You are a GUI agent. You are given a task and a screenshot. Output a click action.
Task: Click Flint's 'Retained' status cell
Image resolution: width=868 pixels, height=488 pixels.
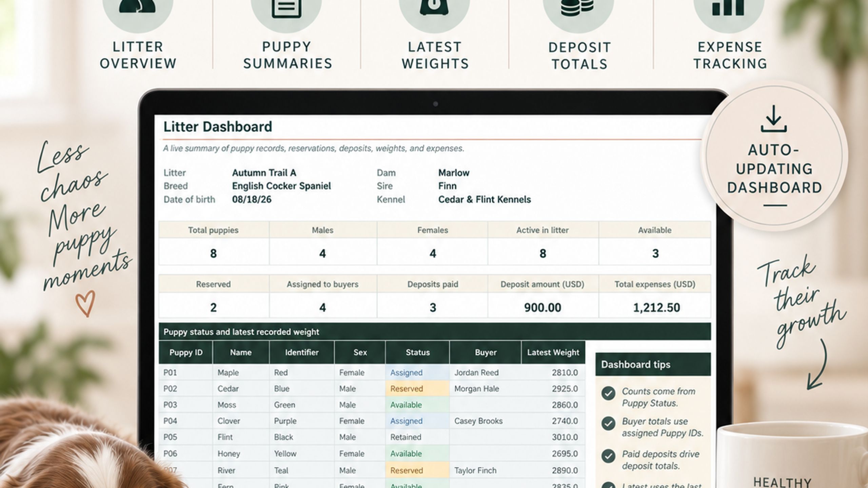click(417, 437)
